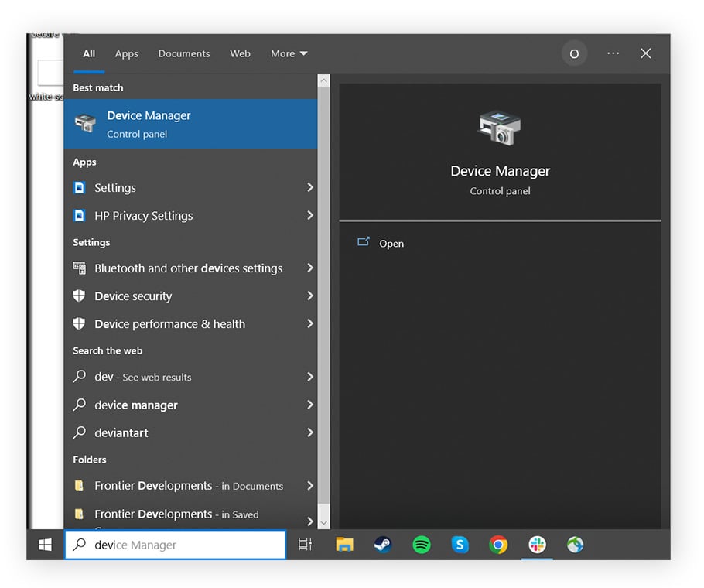The image size is (704, 588).
Task: Expand the arrow next to Device security
Action: [309, 296]
